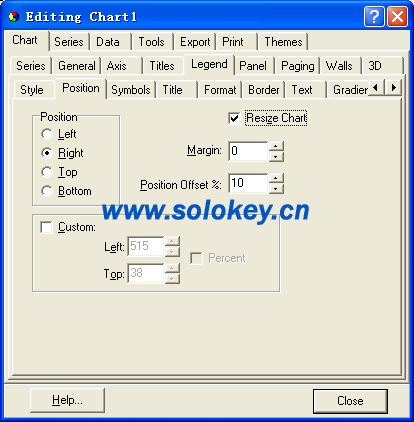Switch to the Symbols tab
The height and width of the screenshot is (422, 414).
tap(131, 90)
